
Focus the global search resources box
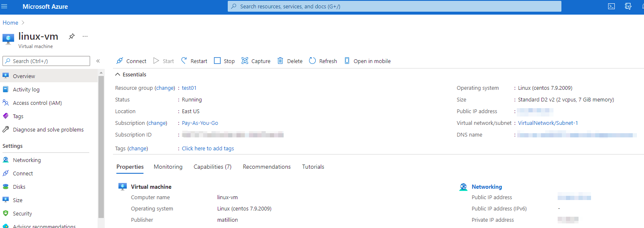tap(394, 6)
